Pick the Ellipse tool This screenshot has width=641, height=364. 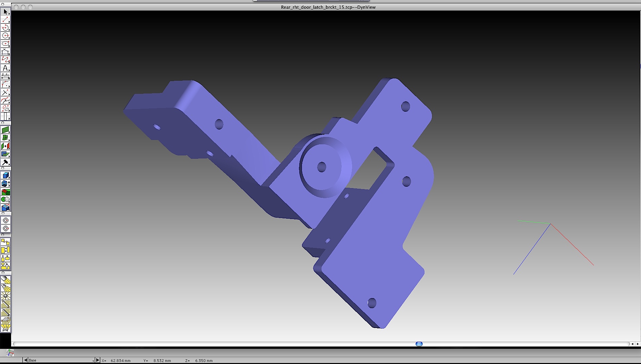pos(5,44)
